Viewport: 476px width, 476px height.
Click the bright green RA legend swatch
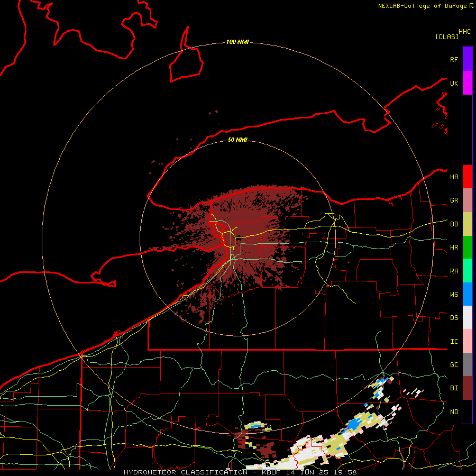pyautogui.click(x=467, y=270)
